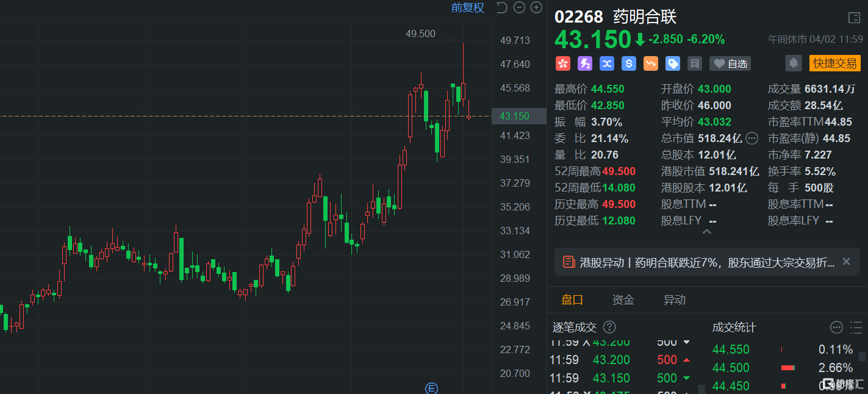Image resolution: width=868 pixels, height=394 pixels.
Task: Click the 49.500 high label on chart
Action: pyautogui.click(x=420, y=34)
